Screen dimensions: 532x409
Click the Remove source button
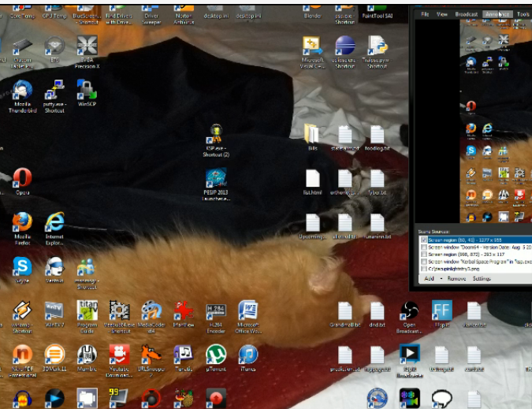tap(456, 278)
